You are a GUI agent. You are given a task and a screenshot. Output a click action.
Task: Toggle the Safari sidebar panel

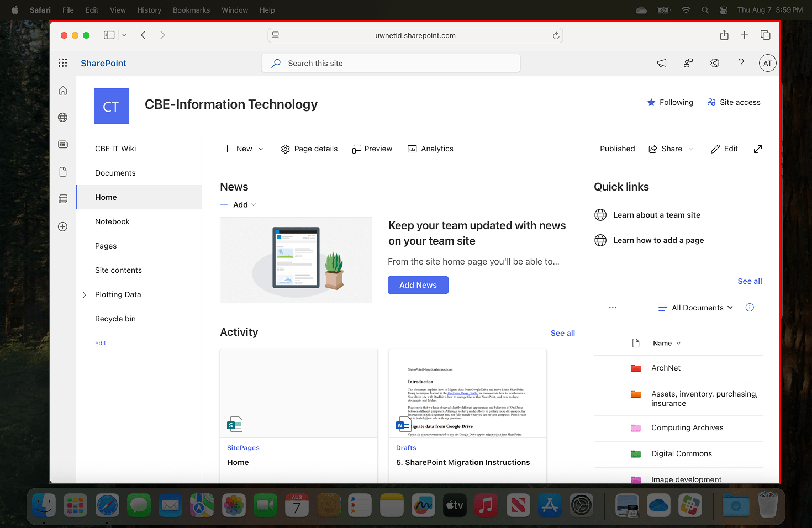(x=109, y=35)
